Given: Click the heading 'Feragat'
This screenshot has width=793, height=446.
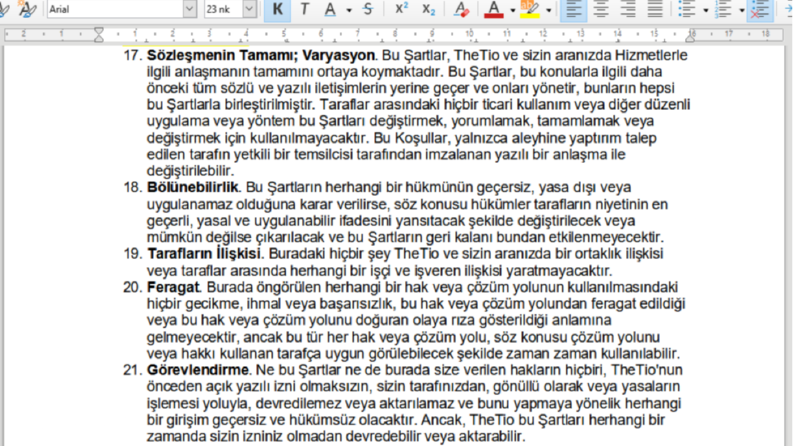Looking at the screenshot, I should [173, 287].
